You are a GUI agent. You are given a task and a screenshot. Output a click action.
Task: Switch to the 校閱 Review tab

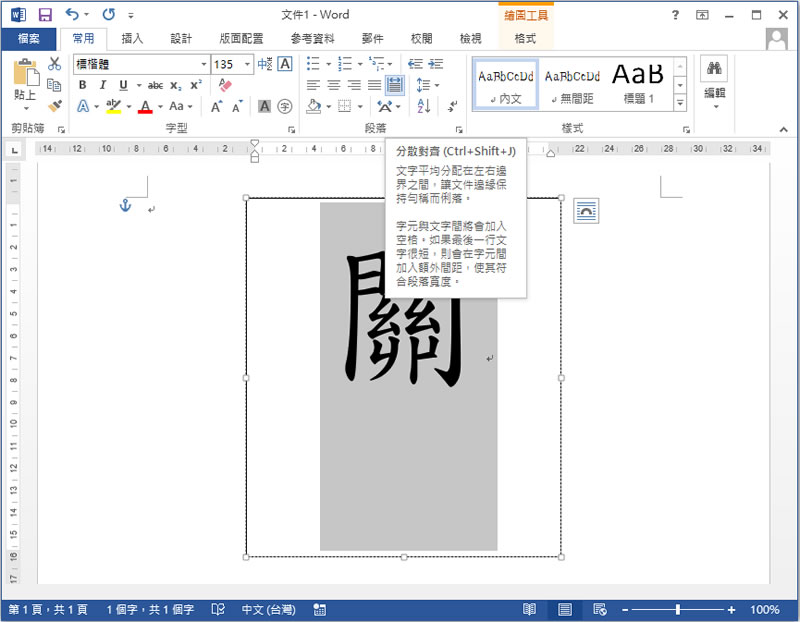click(x=421, y=39)
